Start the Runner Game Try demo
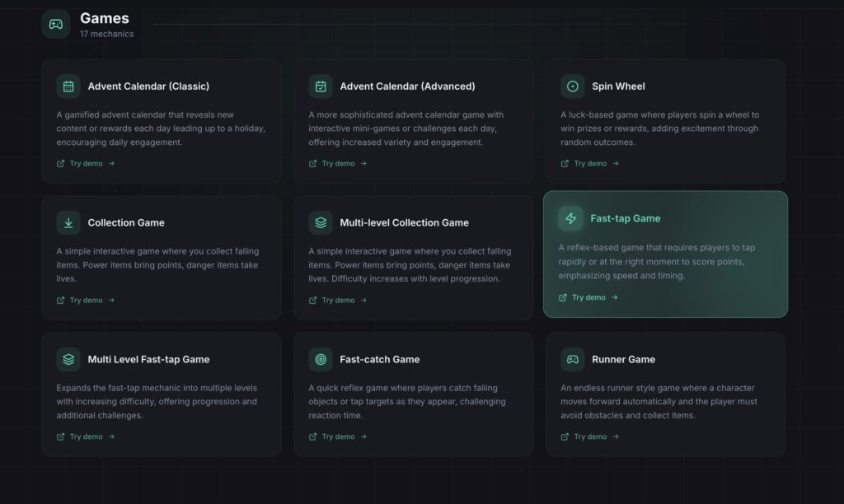This screenshot has width=844, height=504. (x=590, y=437)
